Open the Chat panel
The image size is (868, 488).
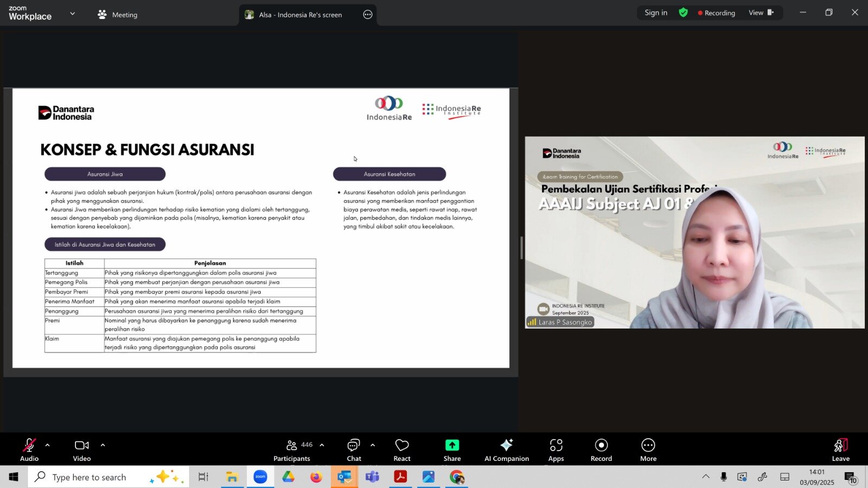tap(354, 450)
